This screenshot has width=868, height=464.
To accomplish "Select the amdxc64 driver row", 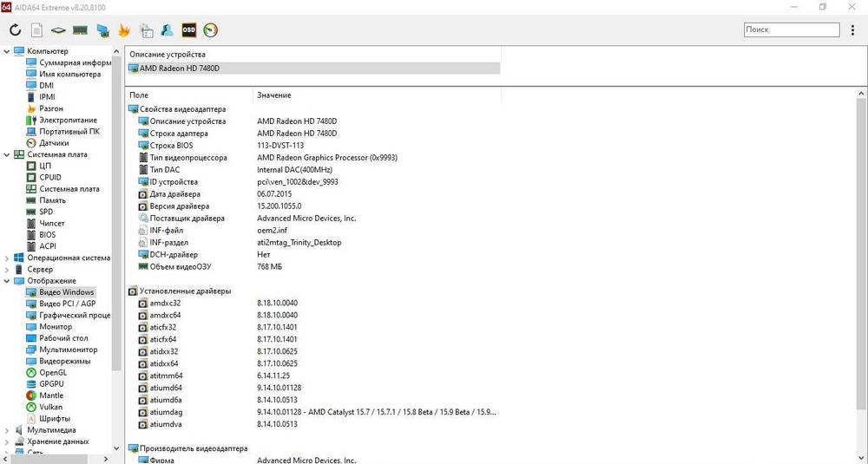I will click(314, 315).
